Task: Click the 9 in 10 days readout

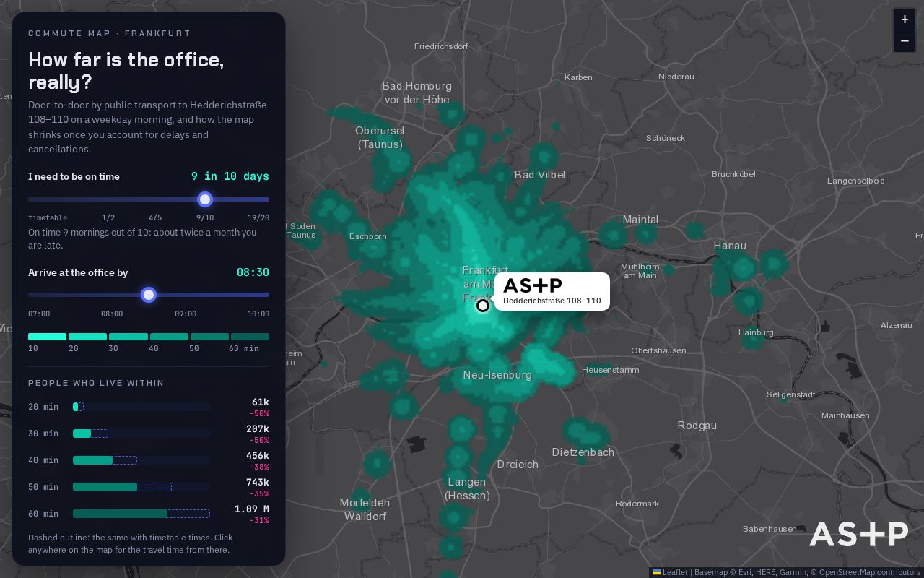Action: 230,176
